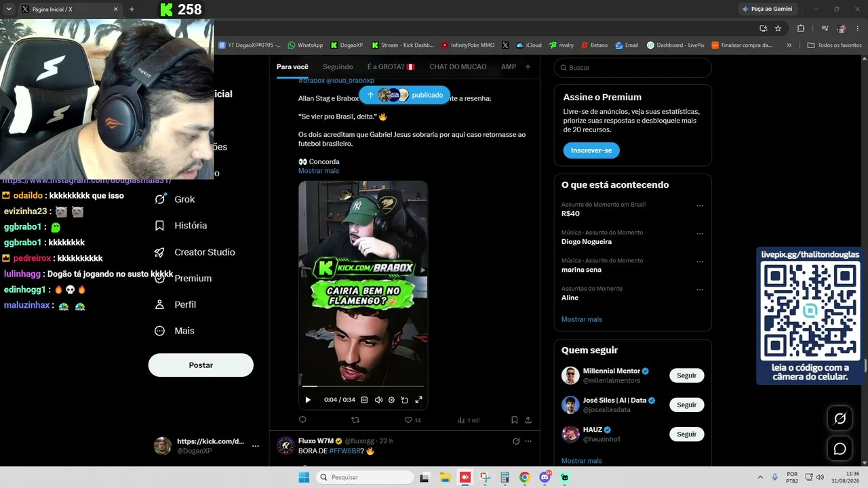This screenshot has width=868, height=488.
Task: Expand the video to fullscreen
Action: (x=418, y=400)
